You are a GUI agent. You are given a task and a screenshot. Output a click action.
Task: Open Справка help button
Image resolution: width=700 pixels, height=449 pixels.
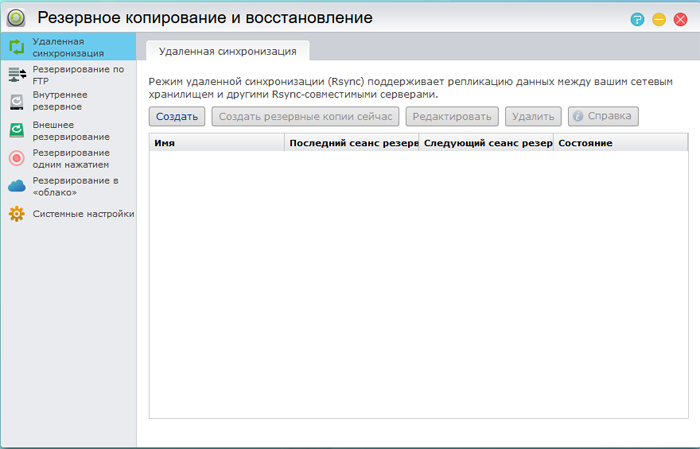[603, 116]
